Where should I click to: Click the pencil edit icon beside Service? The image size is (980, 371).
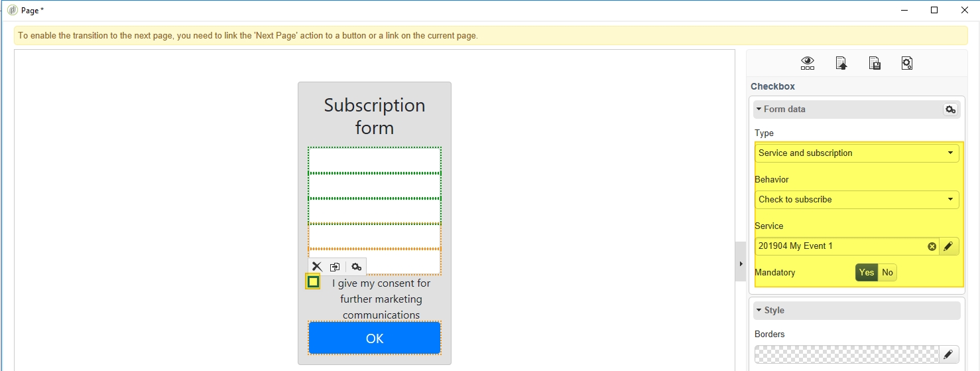[948, 246]
